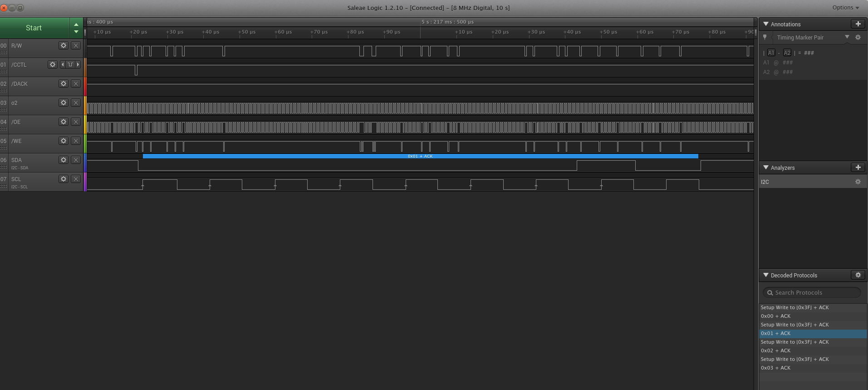Open Decoded Protocols settings gear
Screen dimensions: 868x390
[858, 275]
